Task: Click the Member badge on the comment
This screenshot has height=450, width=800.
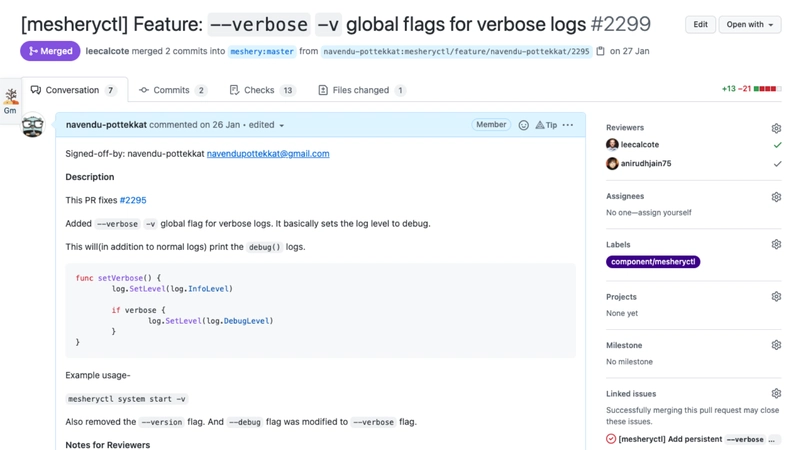Action: click(x=491, y=124)
